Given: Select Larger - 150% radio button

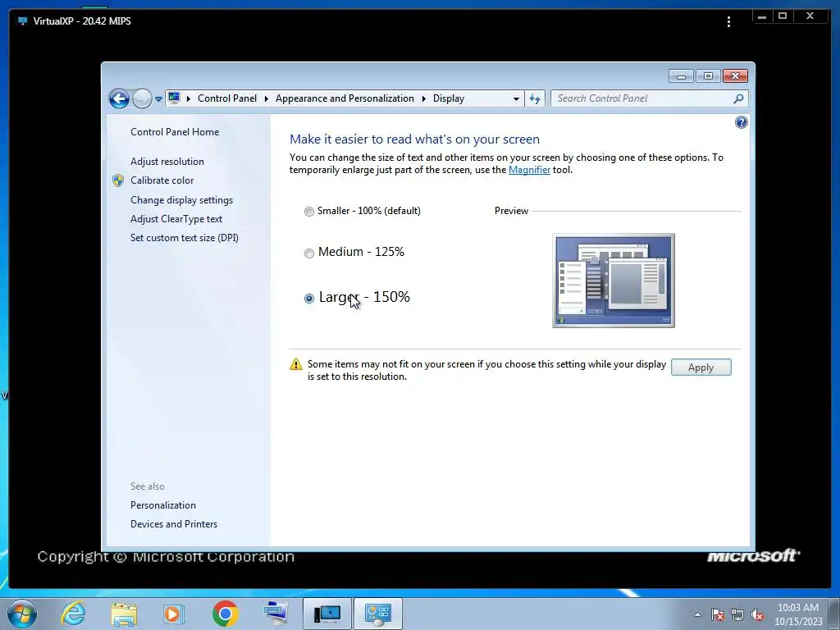Looking at the screenshot, I should (x=309, y=299).
